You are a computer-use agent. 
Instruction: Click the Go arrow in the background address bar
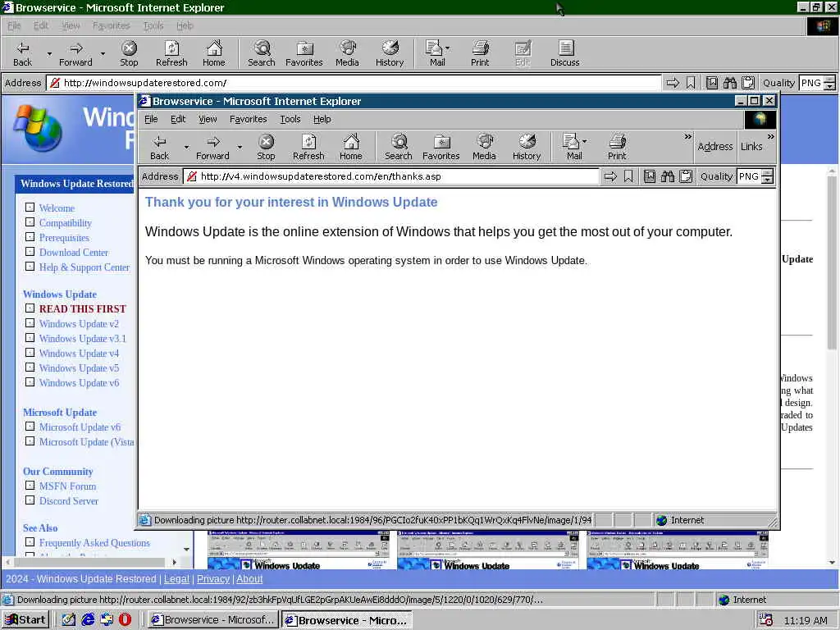point(673,83)
